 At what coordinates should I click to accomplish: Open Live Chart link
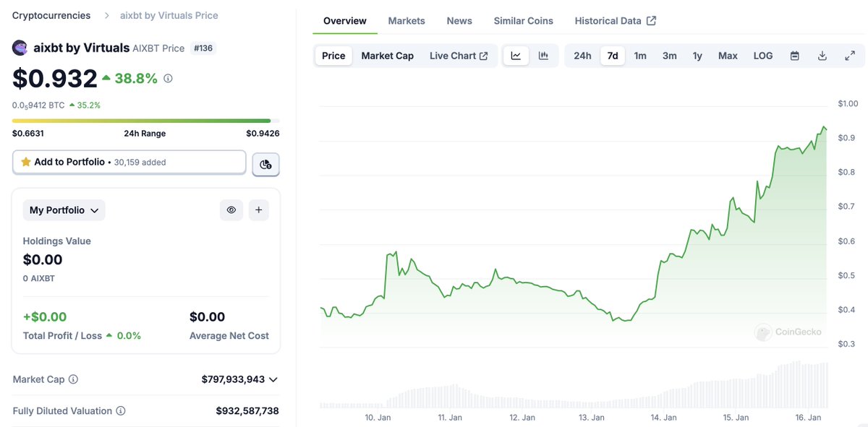459,56
